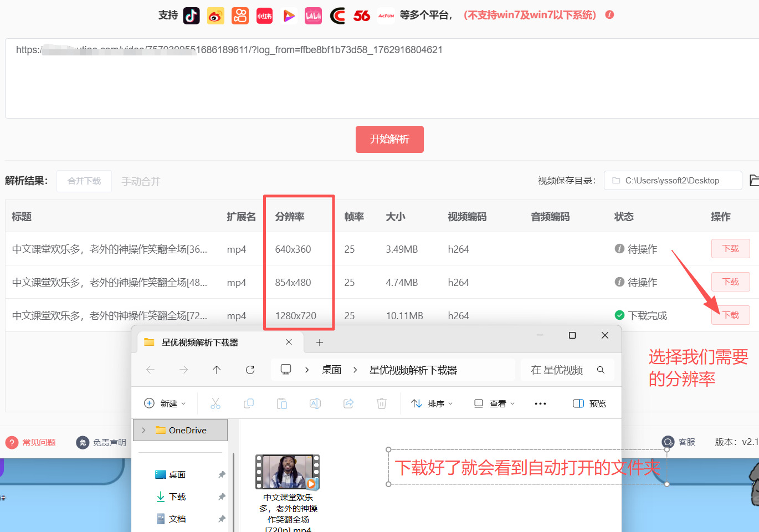Click the Delete trash icon in explorer toolbar
The image size is (759, 532).
(382, 403)
